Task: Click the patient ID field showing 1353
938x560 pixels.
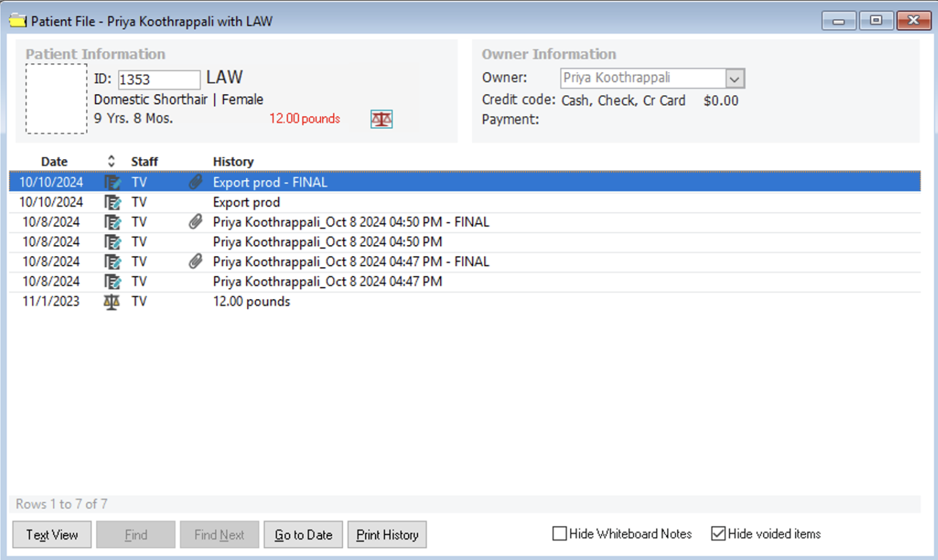Action: click(158, 80)
